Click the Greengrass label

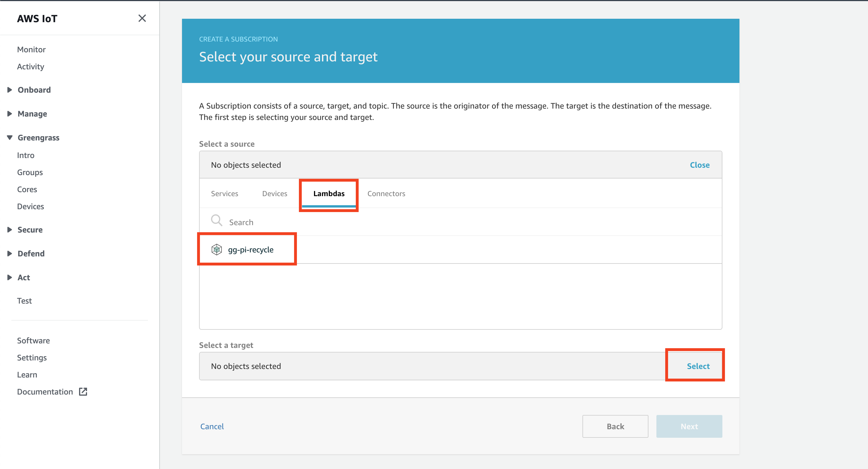38,138
